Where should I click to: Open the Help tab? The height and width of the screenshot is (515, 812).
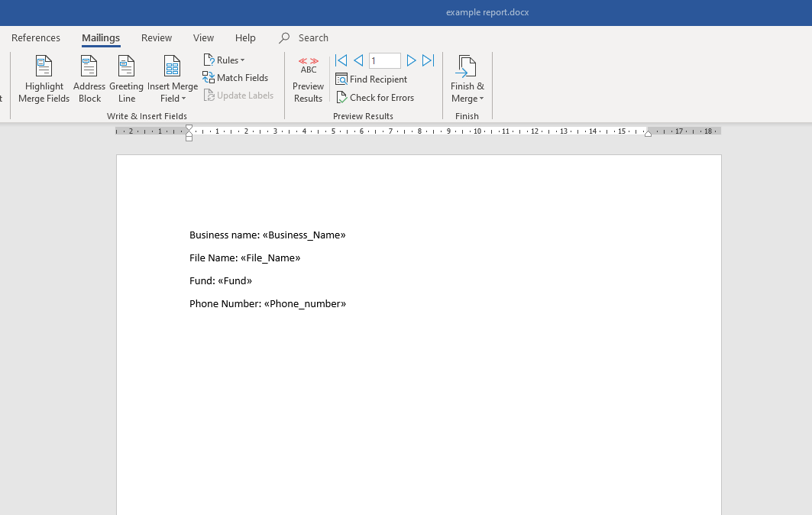tap(245, 37)
